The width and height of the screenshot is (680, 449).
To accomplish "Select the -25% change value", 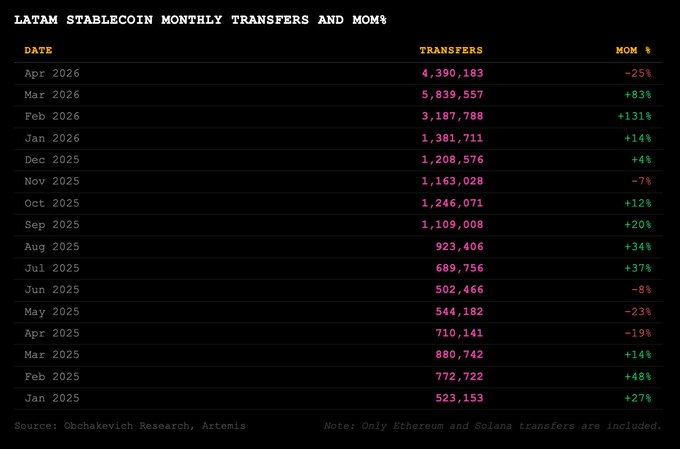I will [x=638, y=73].
